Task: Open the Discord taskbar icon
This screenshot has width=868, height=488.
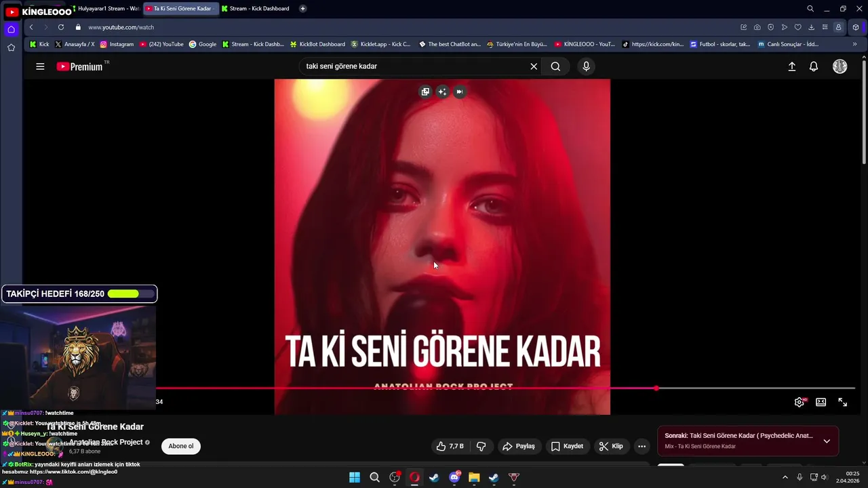Action: click(454, 477)
